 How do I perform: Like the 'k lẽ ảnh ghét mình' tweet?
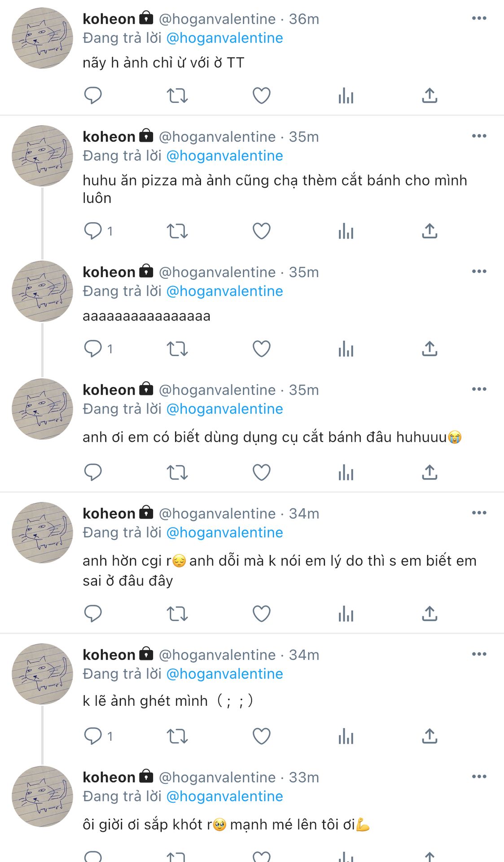click(x=262, y=736)
